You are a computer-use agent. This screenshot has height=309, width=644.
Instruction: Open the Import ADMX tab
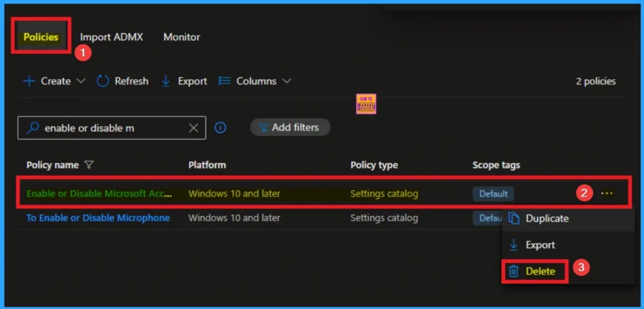click(x=111, y=37)
